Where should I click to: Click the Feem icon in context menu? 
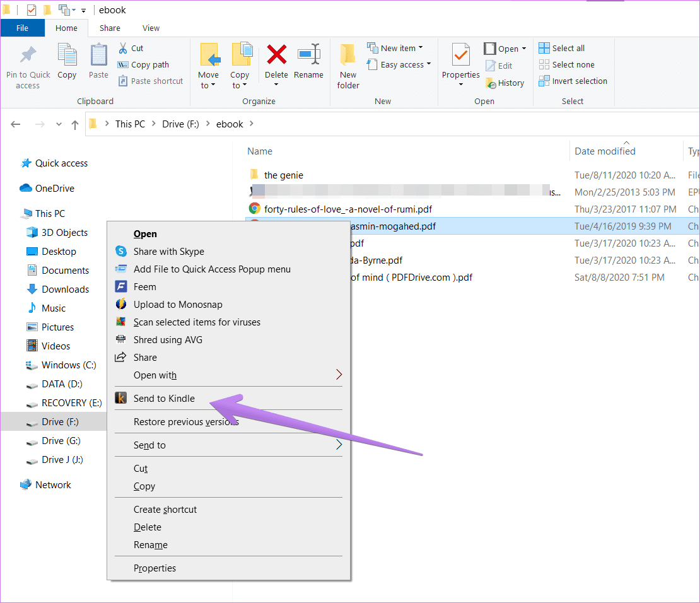click(x=121, y=286)
